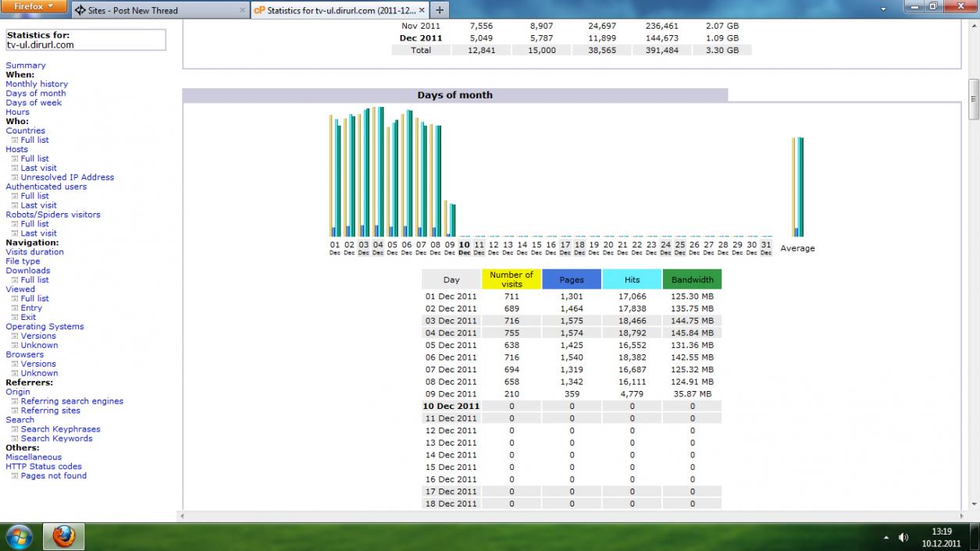Open Pages not found list
Screen dimensions: 980x551
(54, 478)
